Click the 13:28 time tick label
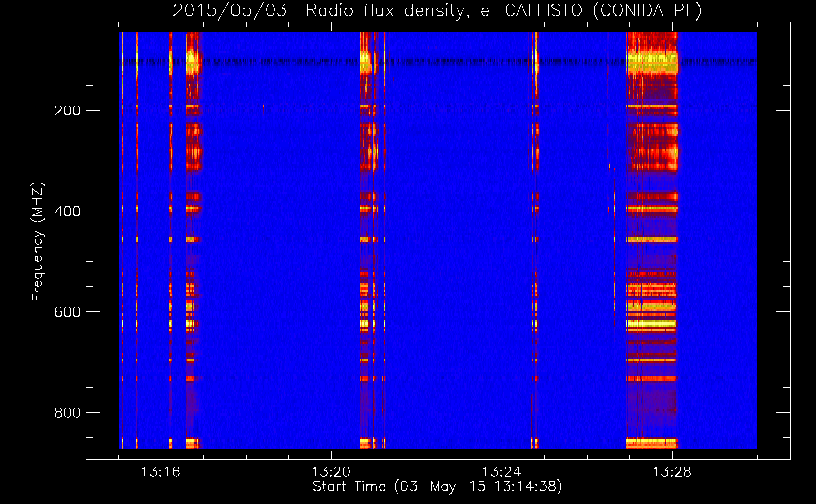The image size is (816, 504). 672,472
